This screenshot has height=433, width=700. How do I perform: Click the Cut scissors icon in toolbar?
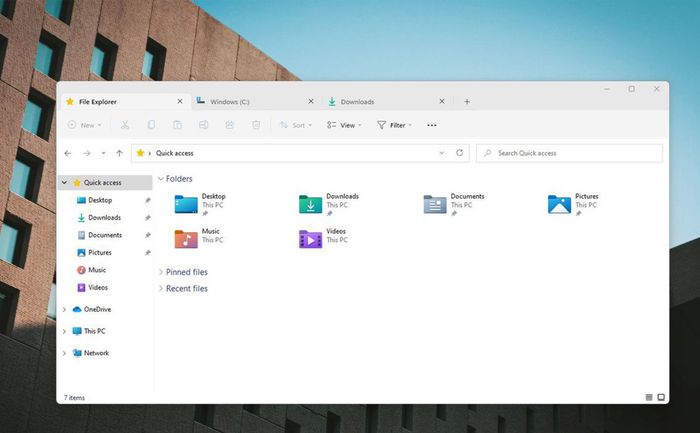pos(125,125)
